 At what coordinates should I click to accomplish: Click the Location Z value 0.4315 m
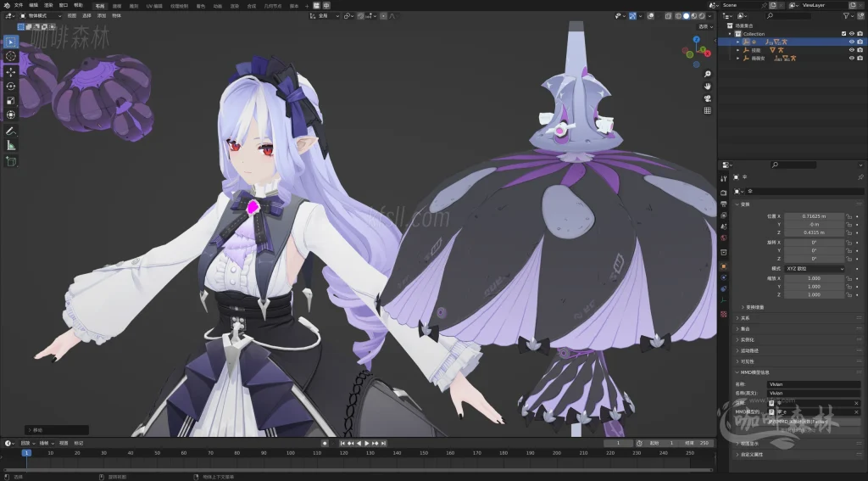point(815,232)
